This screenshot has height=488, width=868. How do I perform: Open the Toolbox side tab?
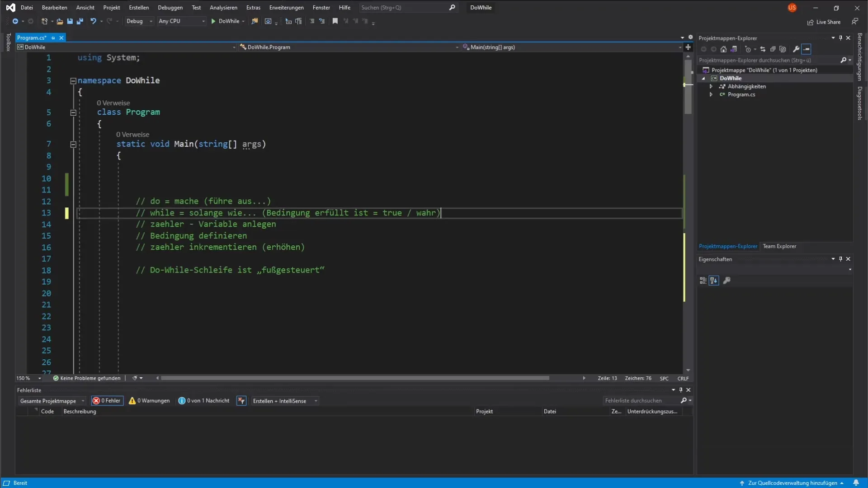pos(8,42)
